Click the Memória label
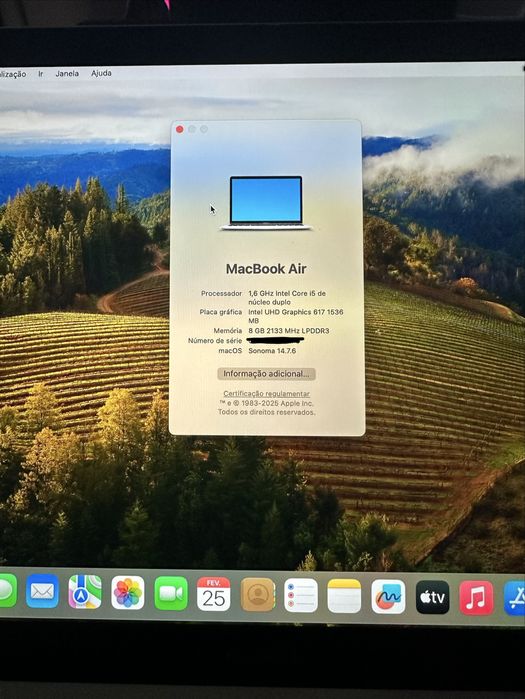Screen dimensions: 525x699 tap(227, 331)
